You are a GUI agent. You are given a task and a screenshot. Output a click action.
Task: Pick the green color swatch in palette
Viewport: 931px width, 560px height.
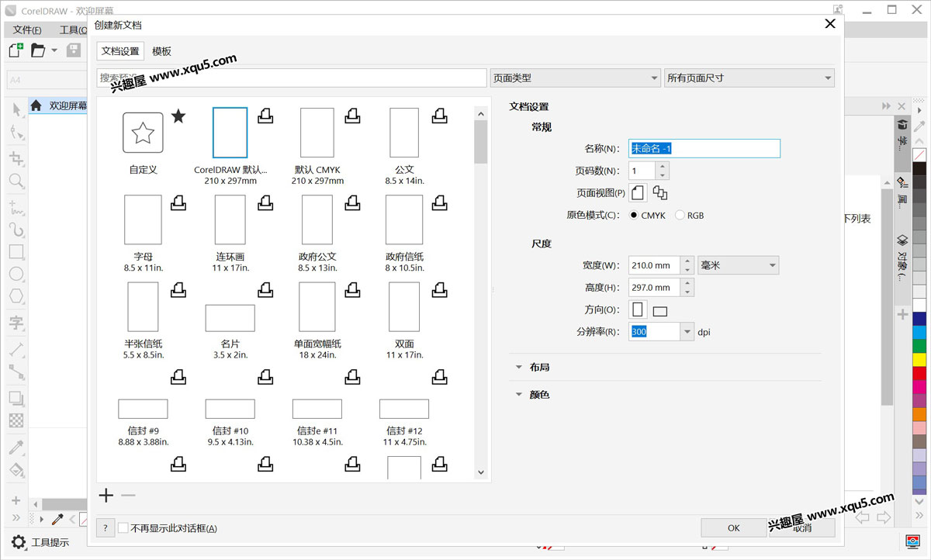(919, 346)
